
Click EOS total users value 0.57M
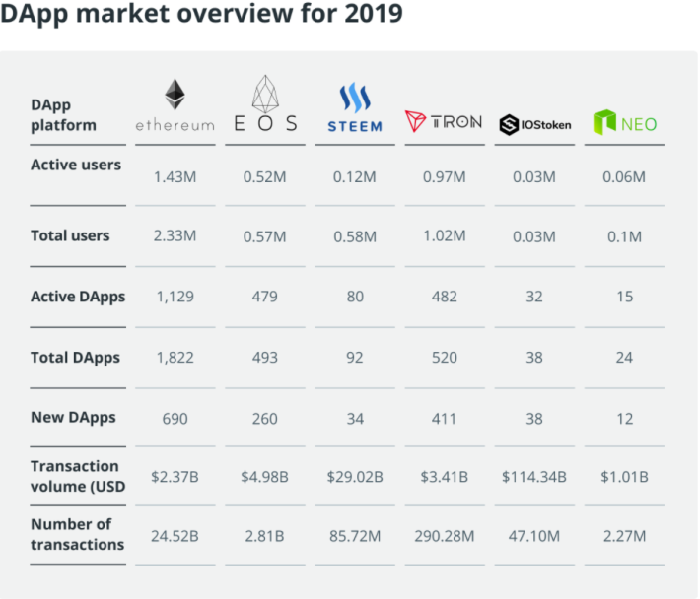265,236
